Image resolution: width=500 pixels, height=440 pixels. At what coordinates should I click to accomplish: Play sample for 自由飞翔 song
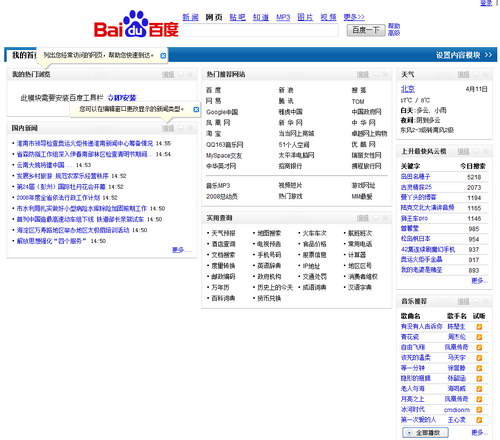click(479, 347)
